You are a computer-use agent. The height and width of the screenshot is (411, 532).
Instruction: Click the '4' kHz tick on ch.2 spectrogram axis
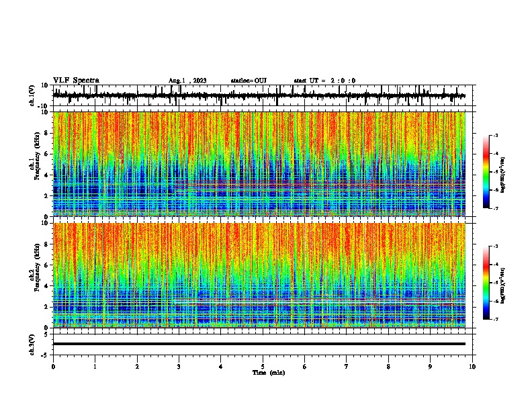[46, 286]
